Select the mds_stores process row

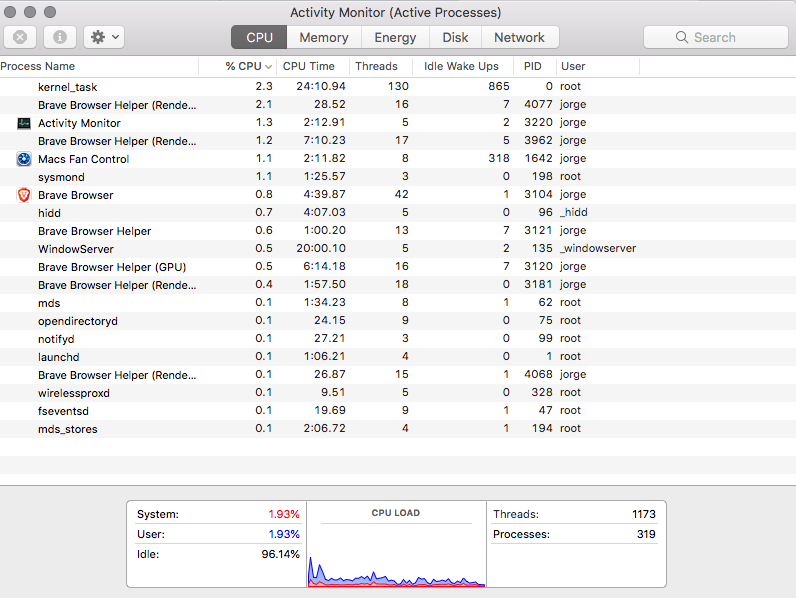398,429
